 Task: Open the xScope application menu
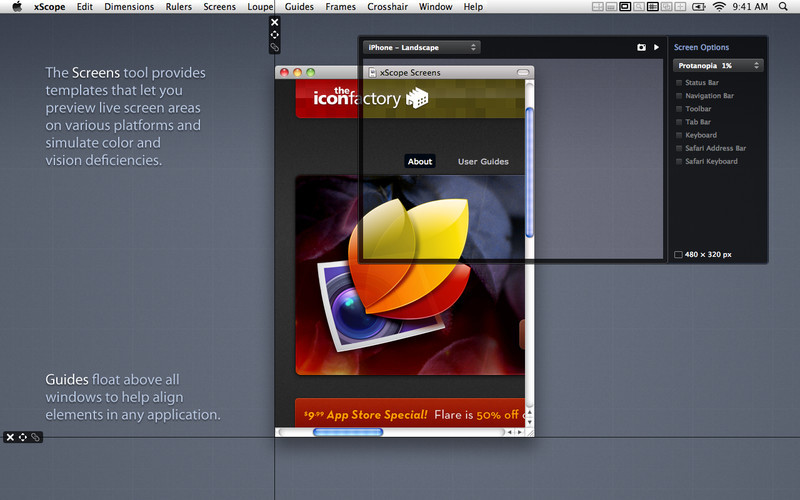[49, 7]
